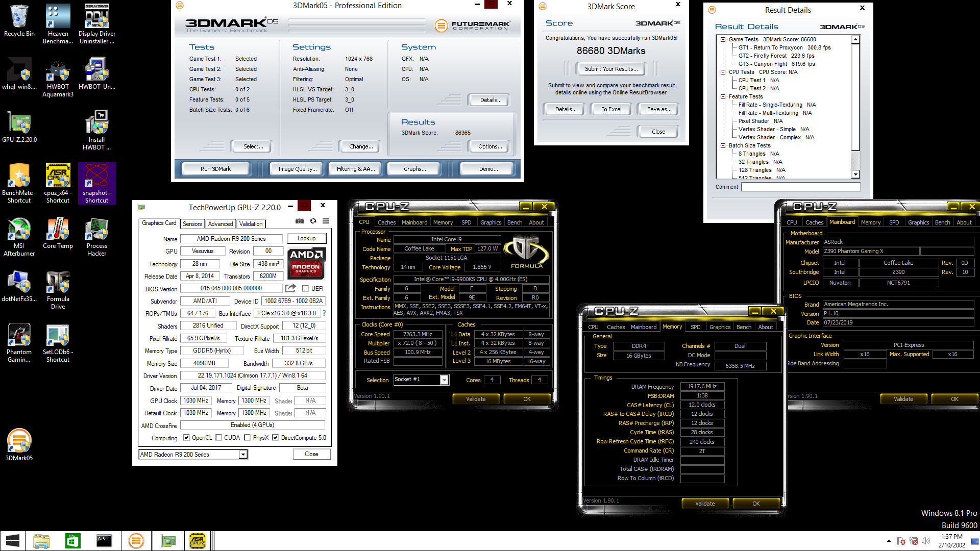The height and width of the screenshot is (551, 980).
Task: Click the Graphs... button in 3DMark05
Action: point(414,169)
